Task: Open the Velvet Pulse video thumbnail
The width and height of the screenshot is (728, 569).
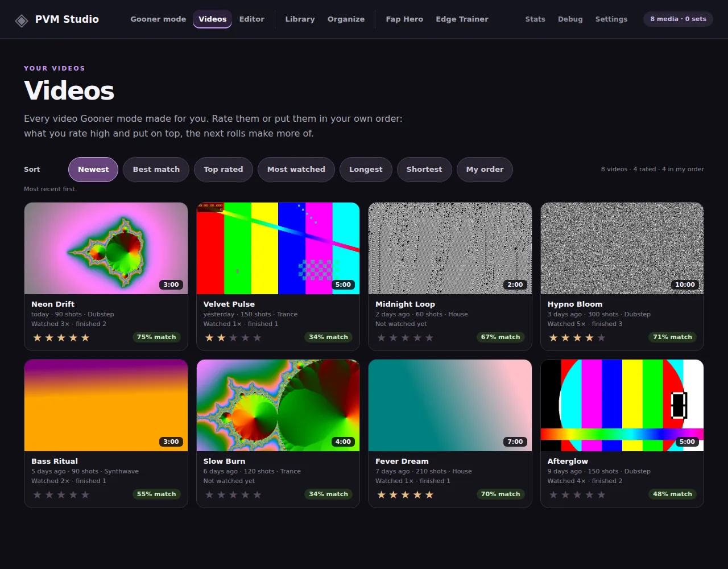Action: 278,248
